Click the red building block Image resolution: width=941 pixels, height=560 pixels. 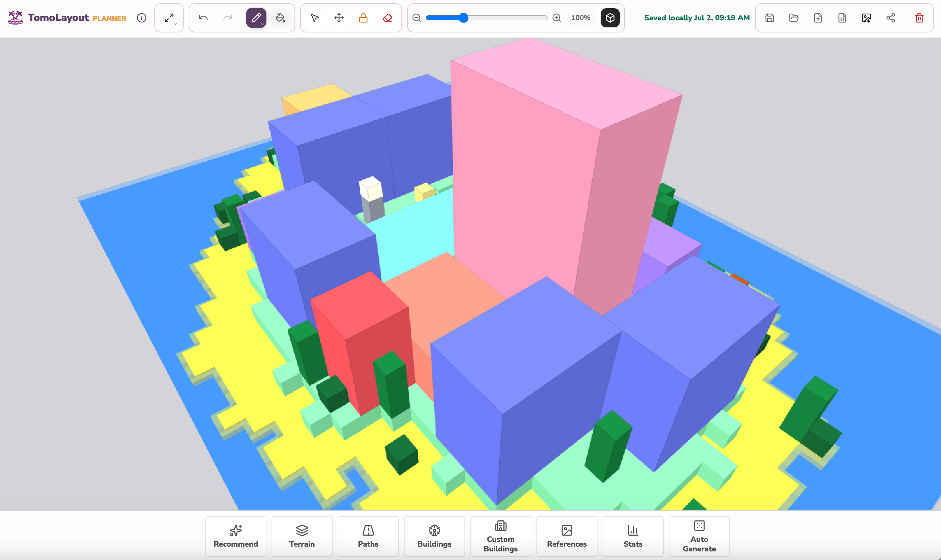pos(362,343)
